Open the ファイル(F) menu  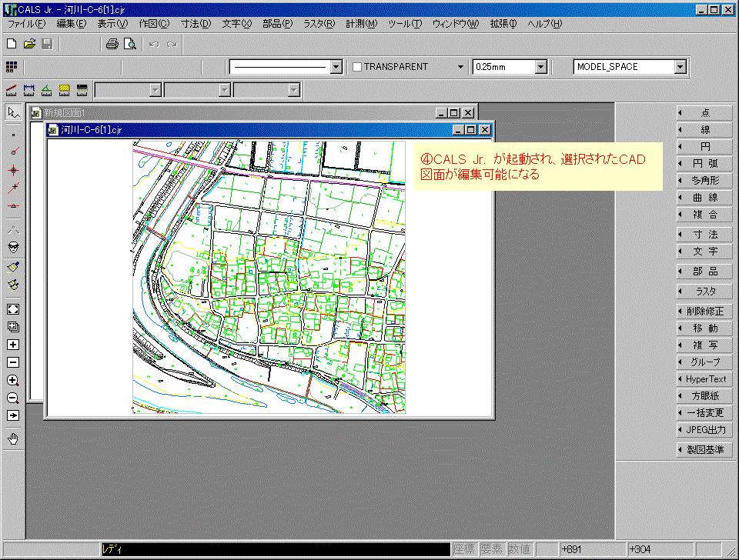tap(27, 24)
